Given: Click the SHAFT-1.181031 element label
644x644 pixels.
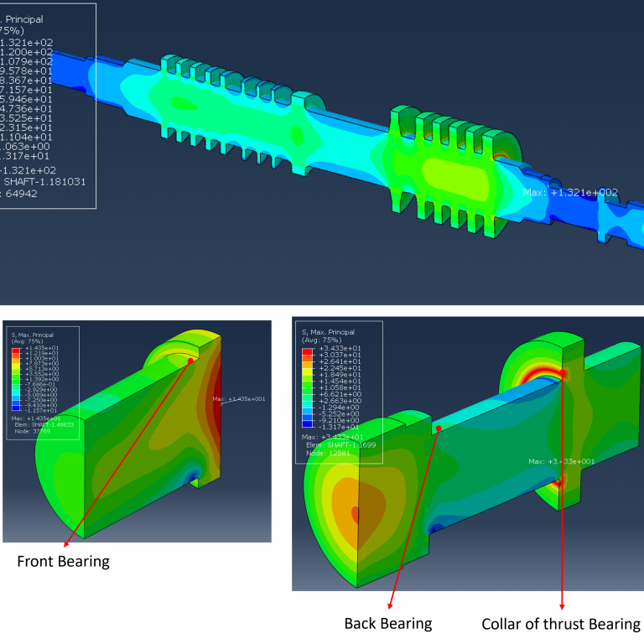Looking at the screenshot, I should click(x=44, y=181).
